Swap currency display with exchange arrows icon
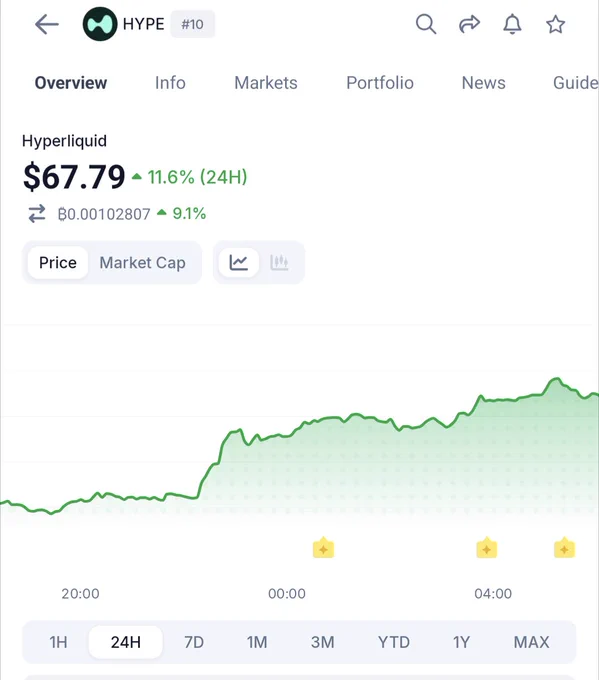This screenshot has width=599, height=680. tap(37, 213)
